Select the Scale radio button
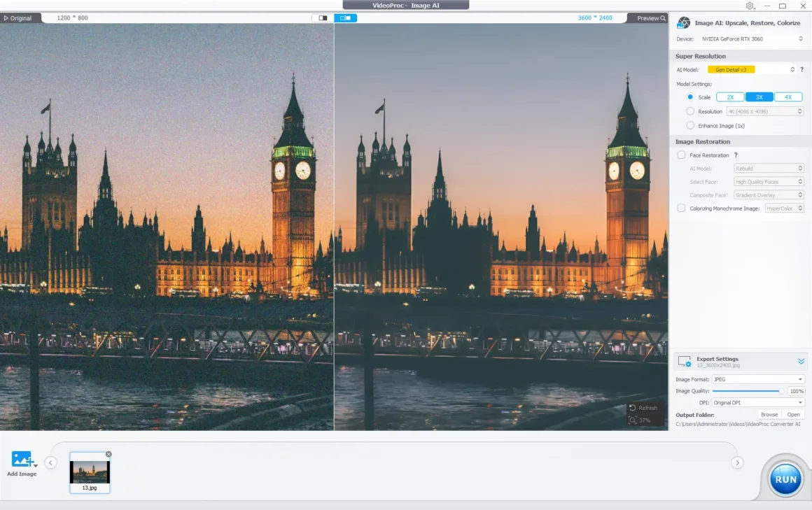The height and width of the screenshot is (510, 812). [689, 97]
